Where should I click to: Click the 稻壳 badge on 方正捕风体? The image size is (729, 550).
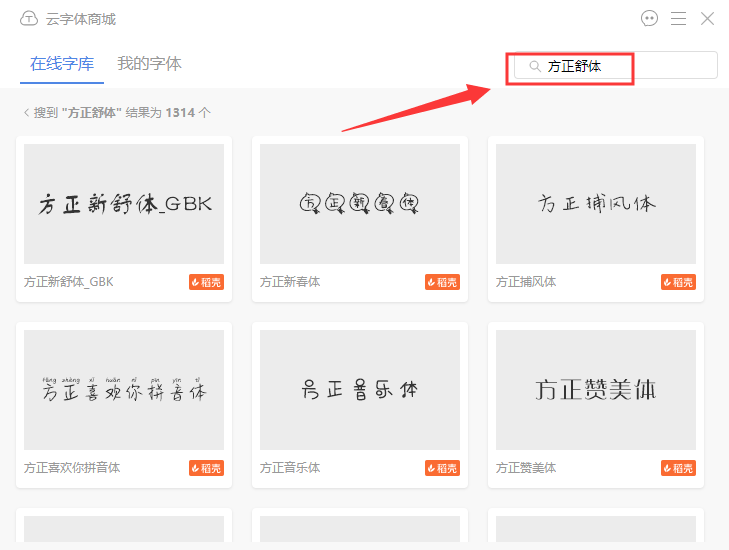tap(678, 282)
